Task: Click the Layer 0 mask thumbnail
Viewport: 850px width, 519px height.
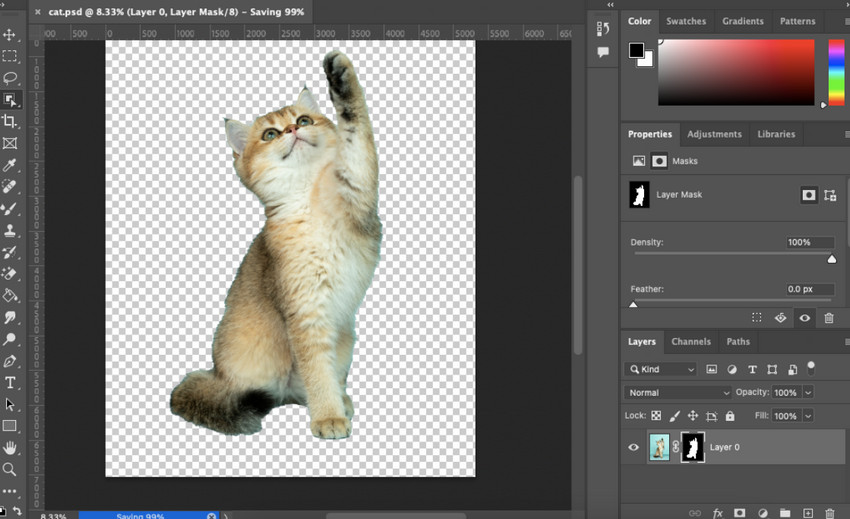Action: coord(693,447)
